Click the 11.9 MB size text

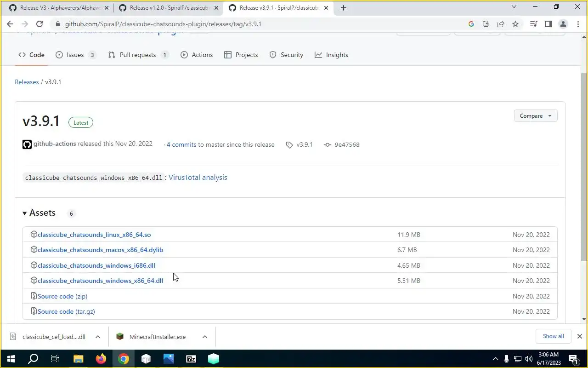tap(409, 235)
